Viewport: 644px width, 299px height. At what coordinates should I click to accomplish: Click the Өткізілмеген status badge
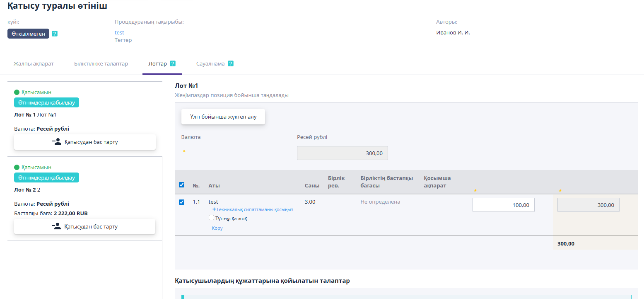(28, 34)
